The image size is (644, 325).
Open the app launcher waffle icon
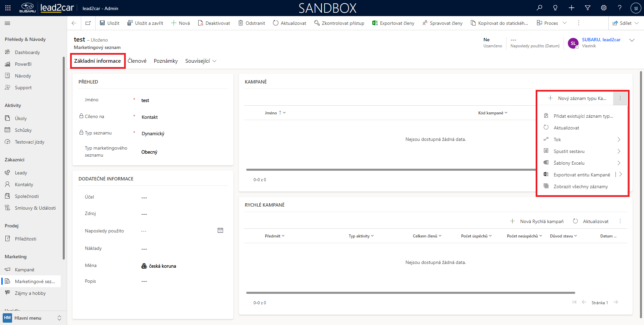tap(8, 8)
